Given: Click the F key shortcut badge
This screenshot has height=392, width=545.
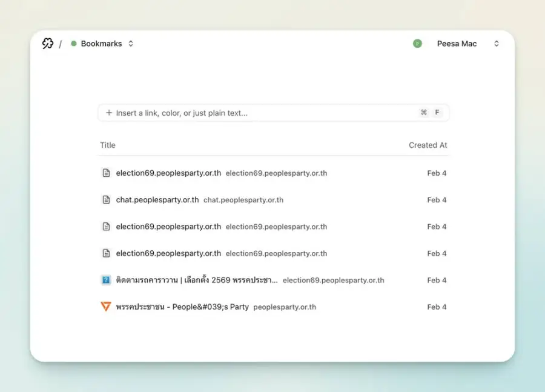Looking at the screenshot, I should click(437, 112).
